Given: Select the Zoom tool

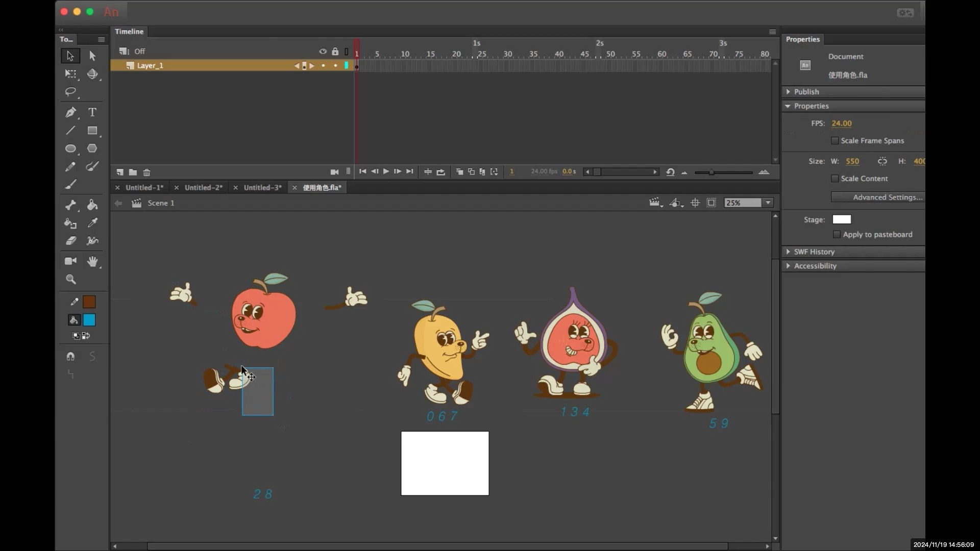Looking at the screenshot, I should pyautogui.click(x=70, y=279).
